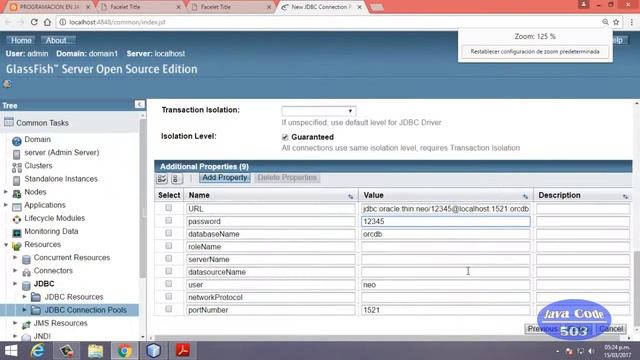Image resolution: width=640 pixels, height=360 pixels.
Task: Select the databaseName row checkbox
Action: point(169,233)
